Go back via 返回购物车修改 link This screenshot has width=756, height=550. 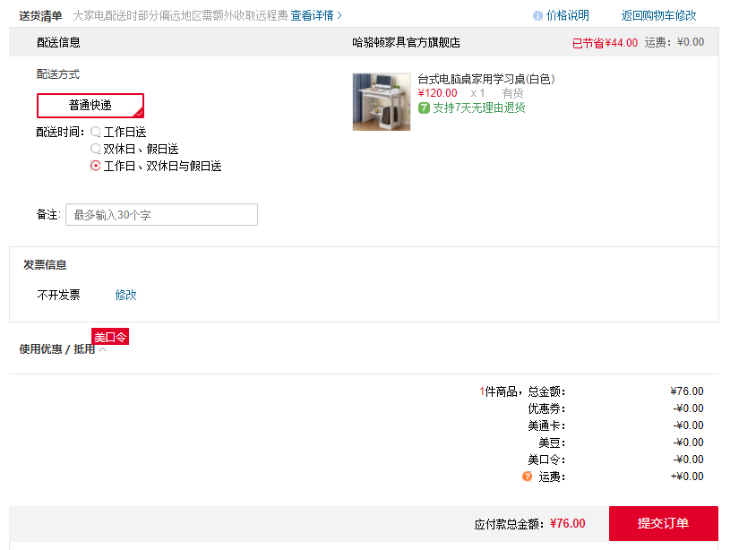658,16
